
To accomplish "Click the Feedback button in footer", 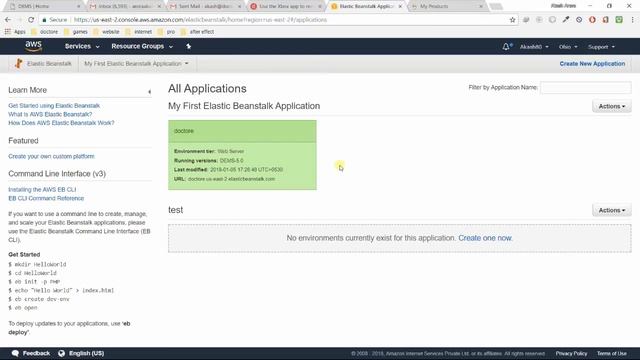I will coord(31,353).
